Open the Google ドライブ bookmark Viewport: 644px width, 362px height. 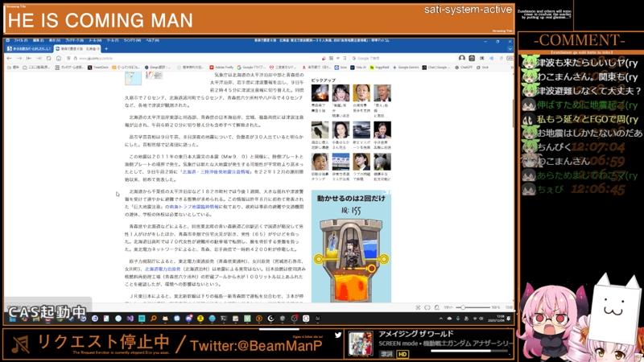pos(251,68)
